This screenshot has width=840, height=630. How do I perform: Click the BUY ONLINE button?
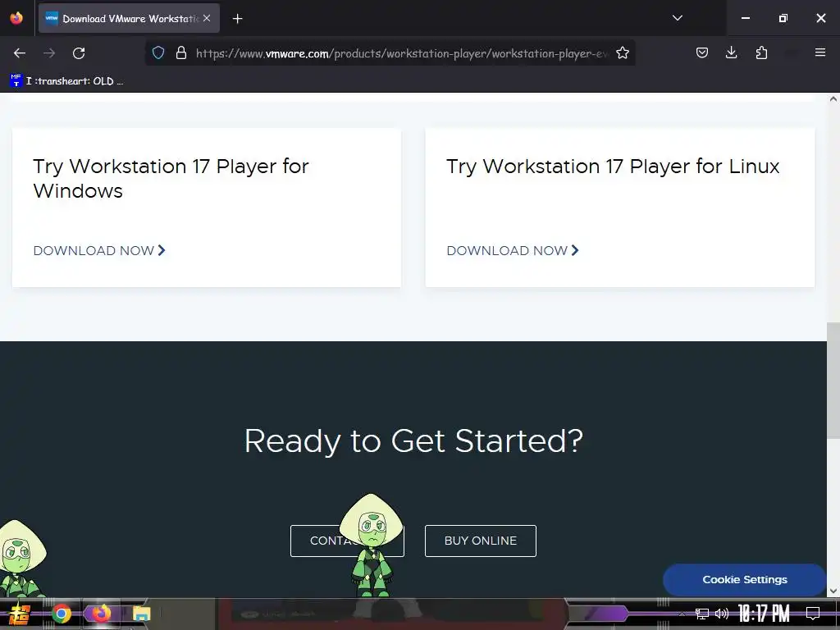click(481, 541)
